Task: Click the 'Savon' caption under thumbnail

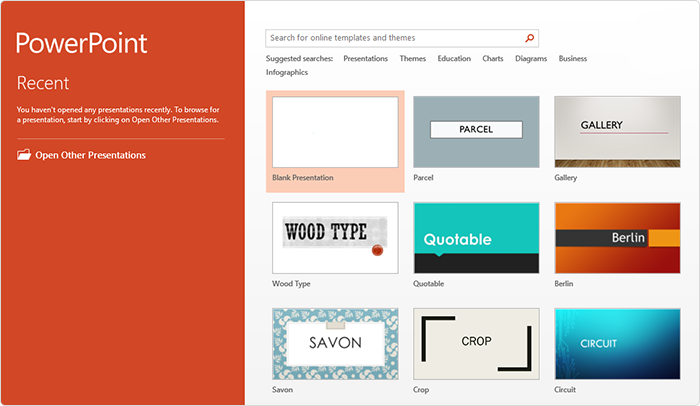Action: click(283, 389)
